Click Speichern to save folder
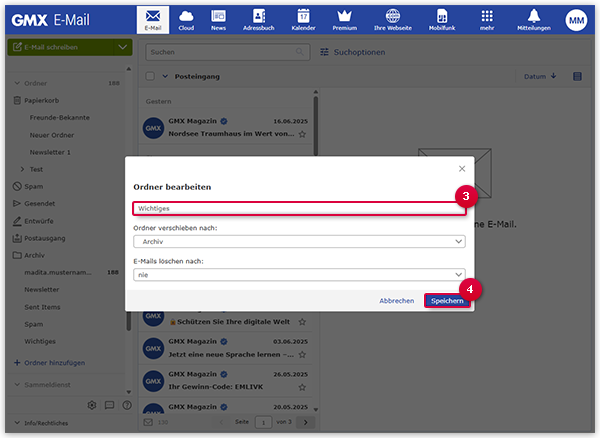The image size is (600, 438). (x=447, y=301)
